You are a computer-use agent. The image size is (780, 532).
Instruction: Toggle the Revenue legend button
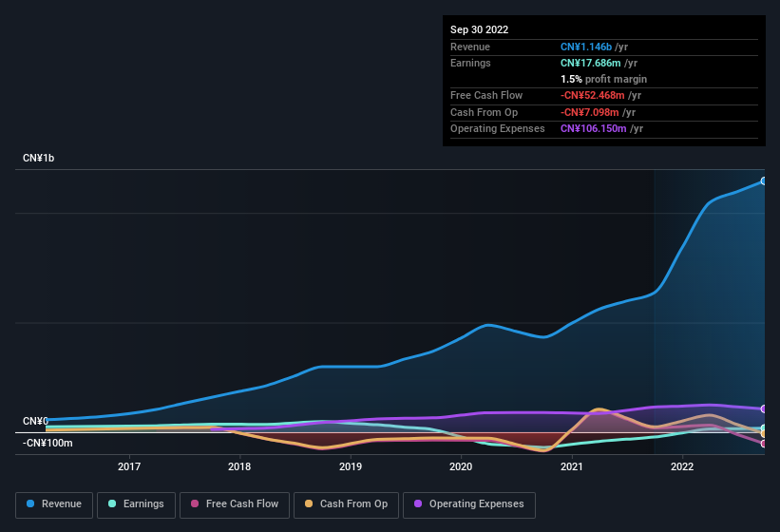point(54,504)
